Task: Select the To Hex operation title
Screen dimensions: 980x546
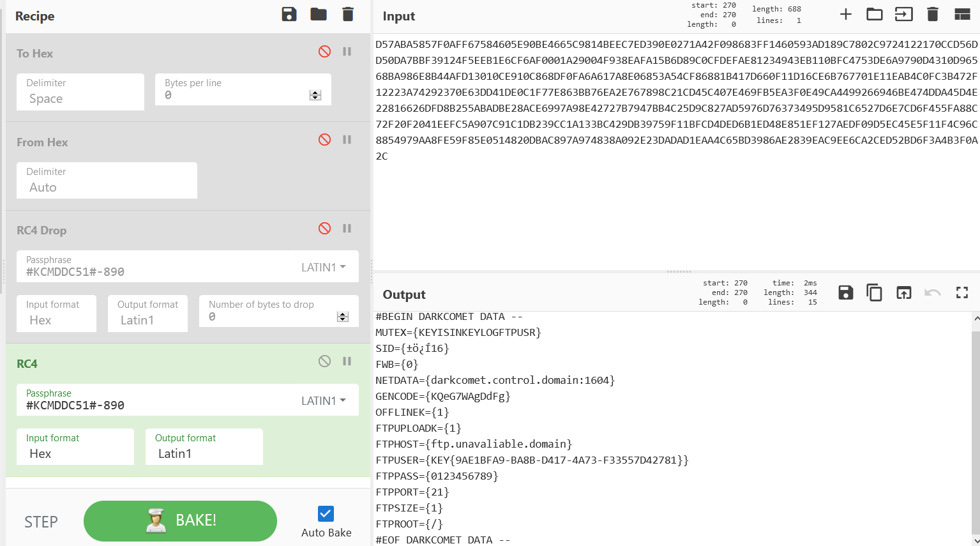Action: [34, 54]
